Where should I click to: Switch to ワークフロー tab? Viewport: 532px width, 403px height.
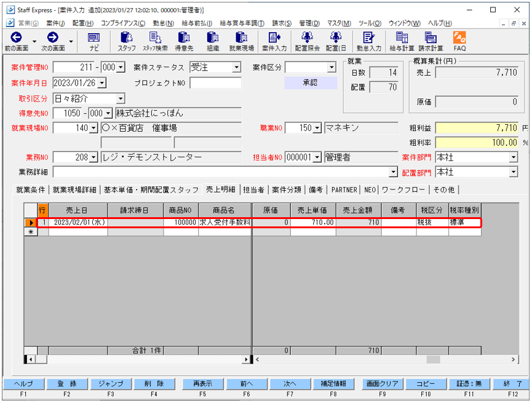[x=403, y=190]
